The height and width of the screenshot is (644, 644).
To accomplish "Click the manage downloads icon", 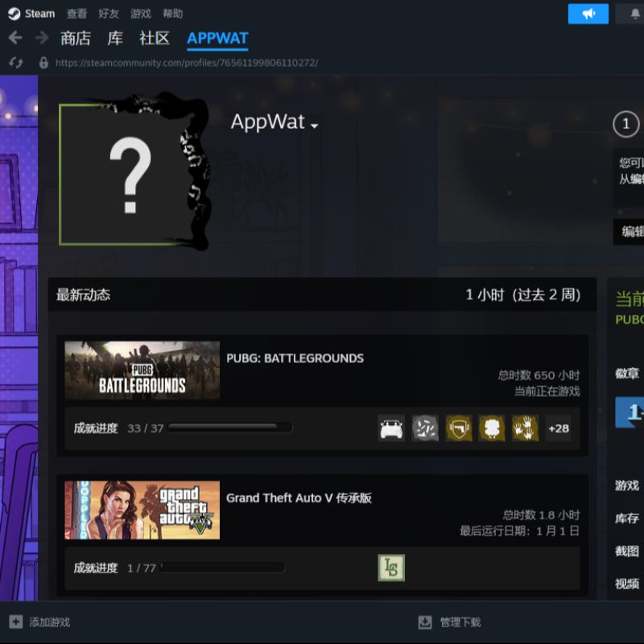I will coord(425,622).
